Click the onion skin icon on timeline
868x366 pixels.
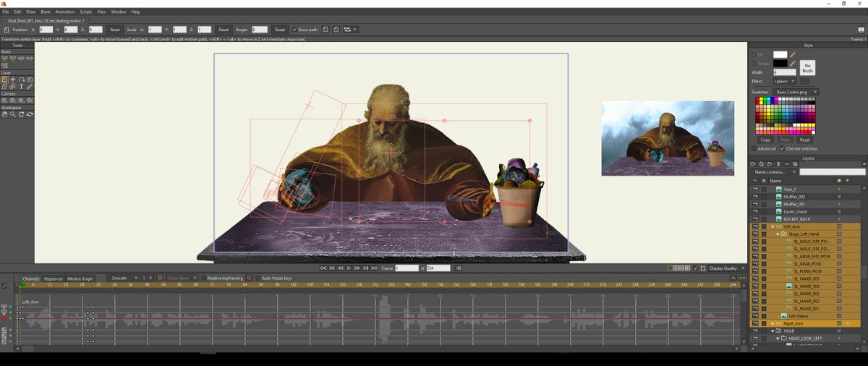tap(160, 278)
